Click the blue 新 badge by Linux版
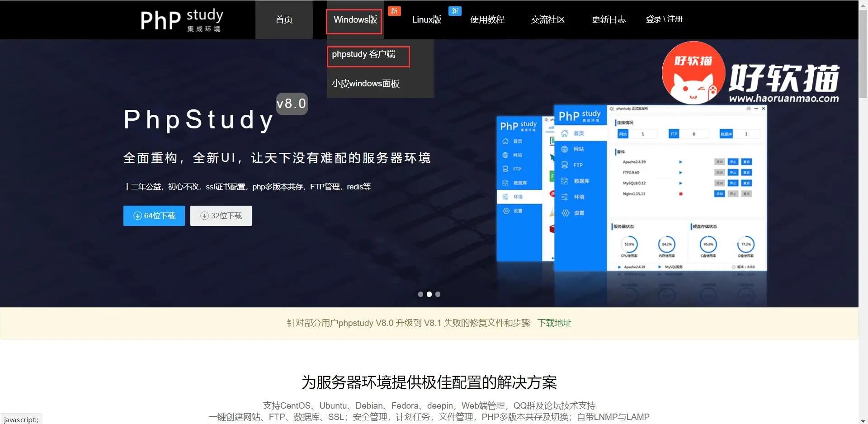This screenshot has height=424, width=868. click(455, 11)
